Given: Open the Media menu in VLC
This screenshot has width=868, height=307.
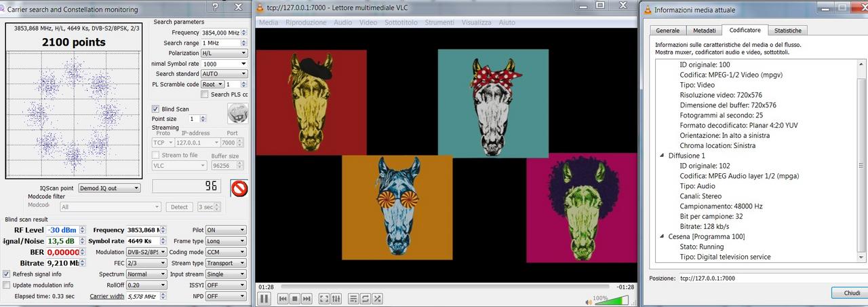Looking at the screenshot, I should click(269, 22).
